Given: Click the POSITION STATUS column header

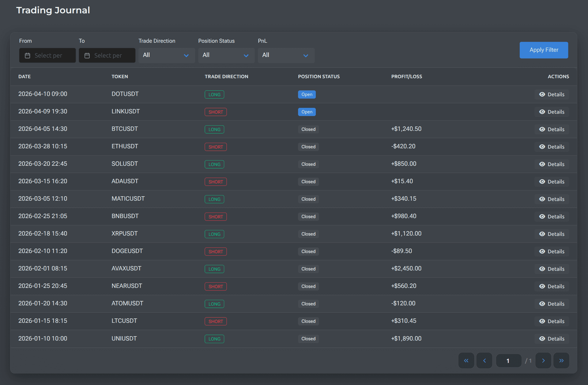Looking at the screenshot, I should [x=319, y=77].
